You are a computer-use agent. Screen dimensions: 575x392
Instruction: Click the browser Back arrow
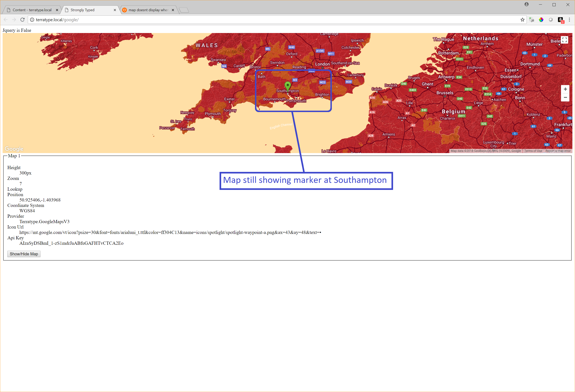(6, 20)
